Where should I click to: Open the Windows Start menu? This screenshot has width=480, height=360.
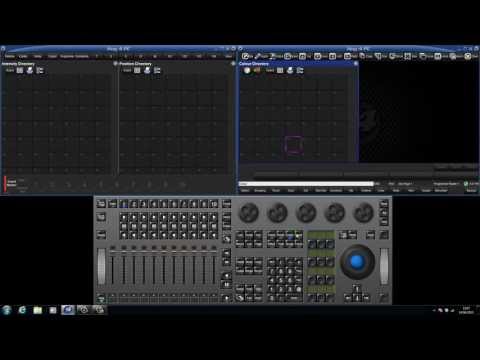point(7,310)
